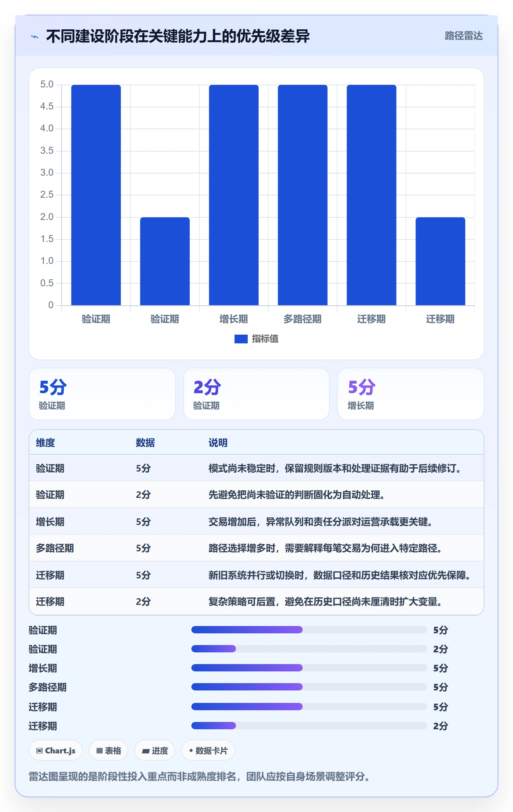Select the 路径雷达 tag in the header
The width and height of the screenshot is (513, 812).
pyautogui.click(x=464, y=36)
